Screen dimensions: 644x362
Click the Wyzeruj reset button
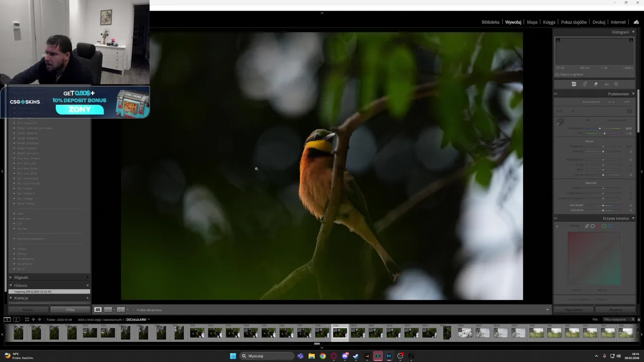615,310
